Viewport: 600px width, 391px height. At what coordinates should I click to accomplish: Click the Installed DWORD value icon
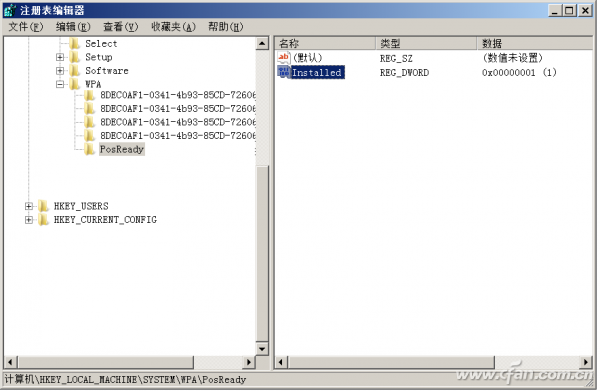click(284, 72)
